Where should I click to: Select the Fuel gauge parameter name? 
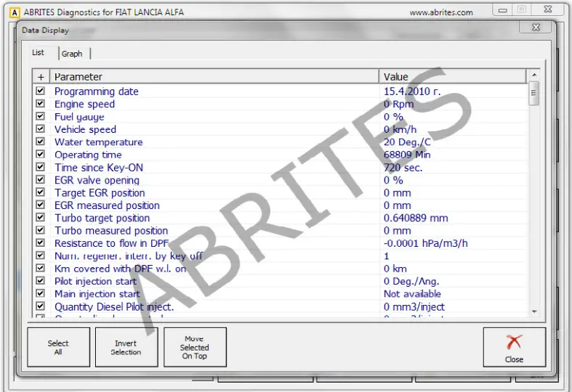79,117
